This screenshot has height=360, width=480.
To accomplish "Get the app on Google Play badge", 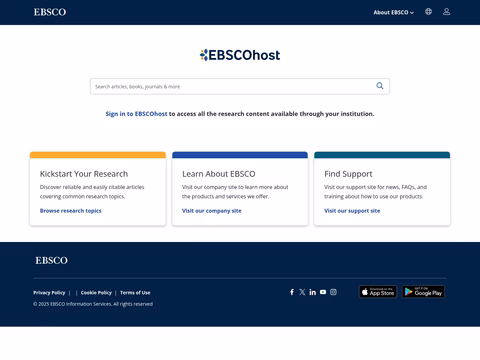I will [x=423, y=292].
